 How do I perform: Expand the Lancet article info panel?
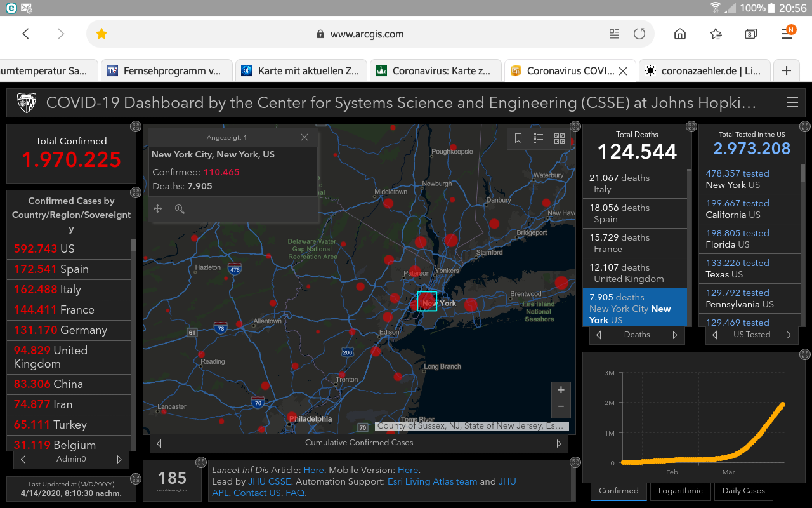[x=575, y=462]
